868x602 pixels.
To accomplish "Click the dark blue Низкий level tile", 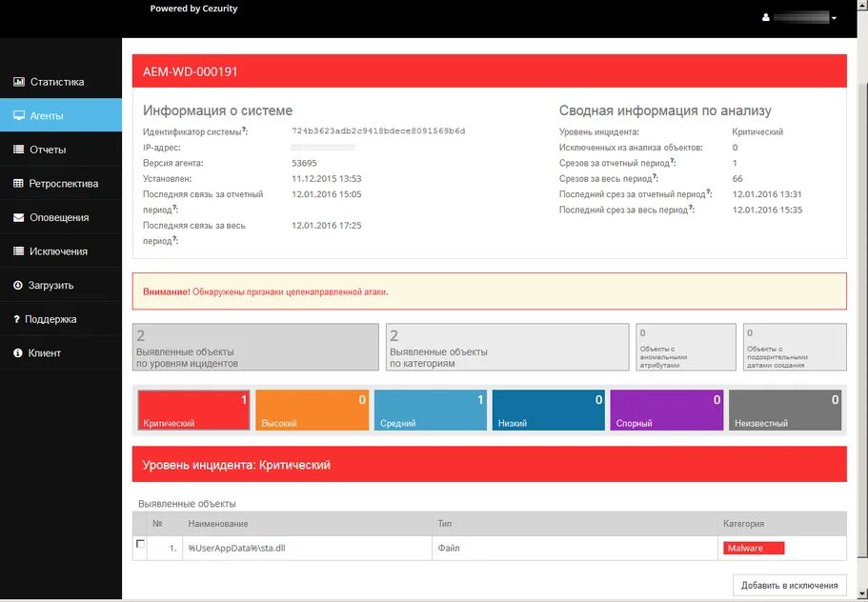I will [x=549, y=410].
